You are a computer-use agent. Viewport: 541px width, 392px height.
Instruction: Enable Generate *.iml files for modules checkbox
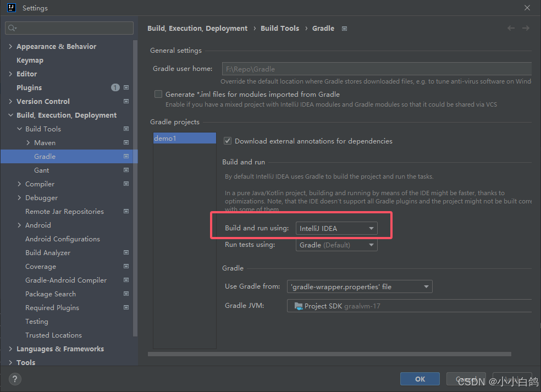(x=158, y=94)
